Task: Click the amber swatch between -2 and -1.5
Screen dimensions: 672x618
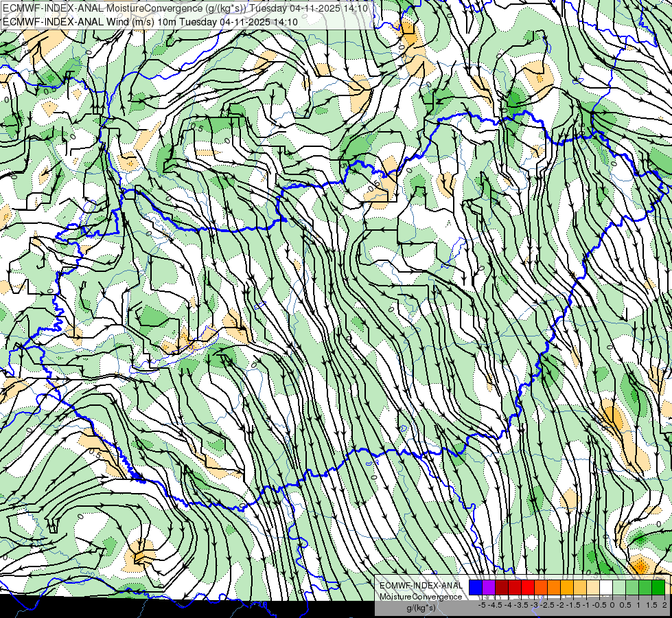Action: click(567, 587)
